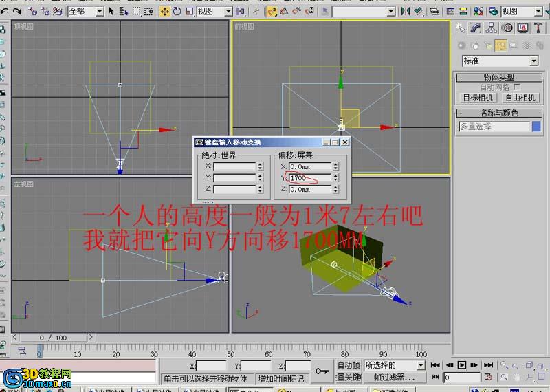
Task: Switch to the Create panel tab
Action: tap(460, 28)
